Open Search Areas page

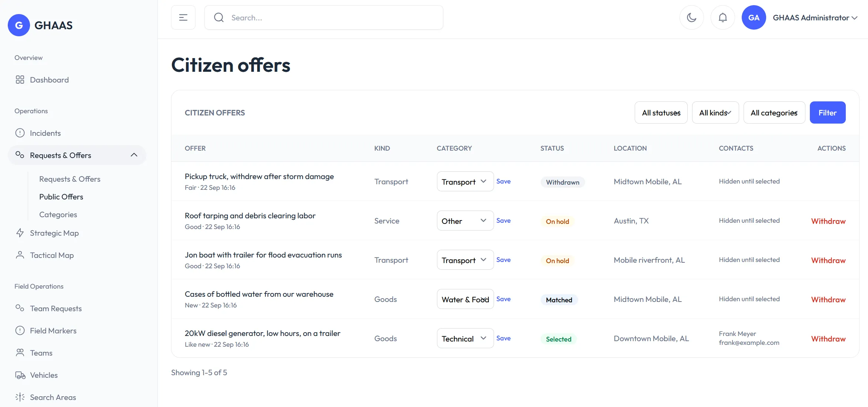53,397
